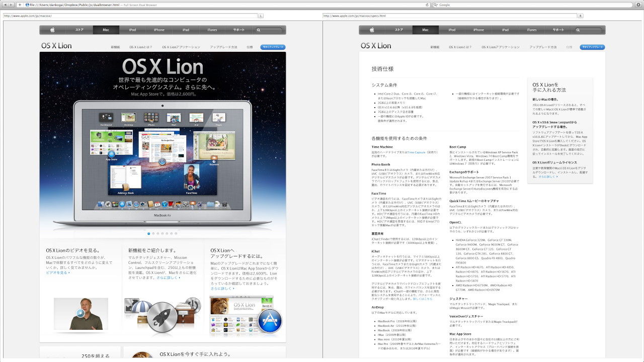Click the OS X Lionとは？ link in the right pane
The width and height of the screenshot is (644, 362).
[460, 47]
